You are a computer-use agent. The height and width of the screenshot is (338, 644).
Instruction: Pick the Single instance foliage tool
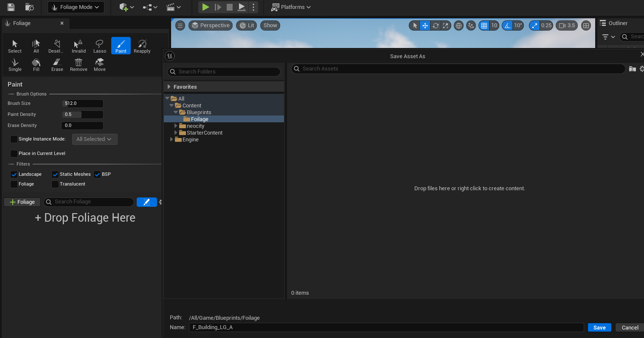15,65
